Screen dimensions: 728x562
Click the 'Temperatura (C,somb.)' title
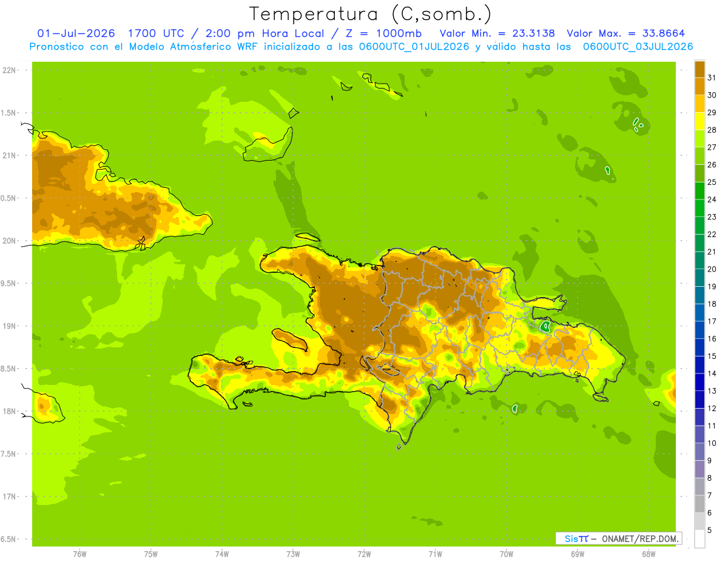(x=371, y=14)
